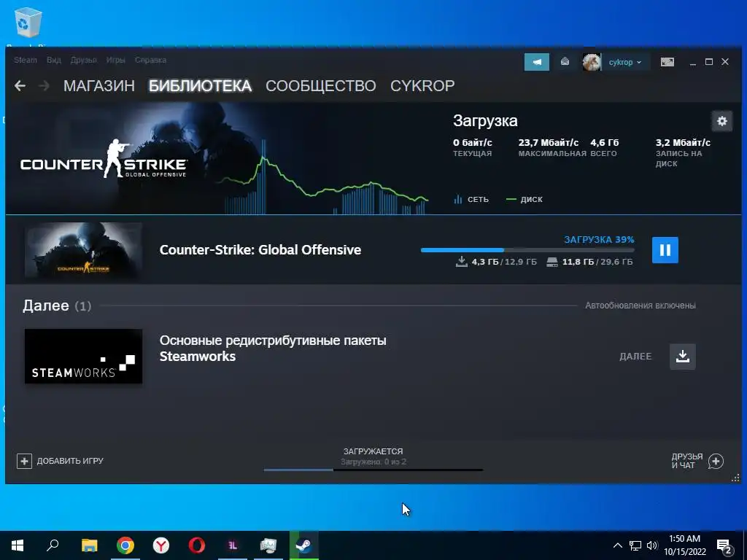Pause the Counter-Strike download
The height and width of the screenshot is (560, 747).
665,250
